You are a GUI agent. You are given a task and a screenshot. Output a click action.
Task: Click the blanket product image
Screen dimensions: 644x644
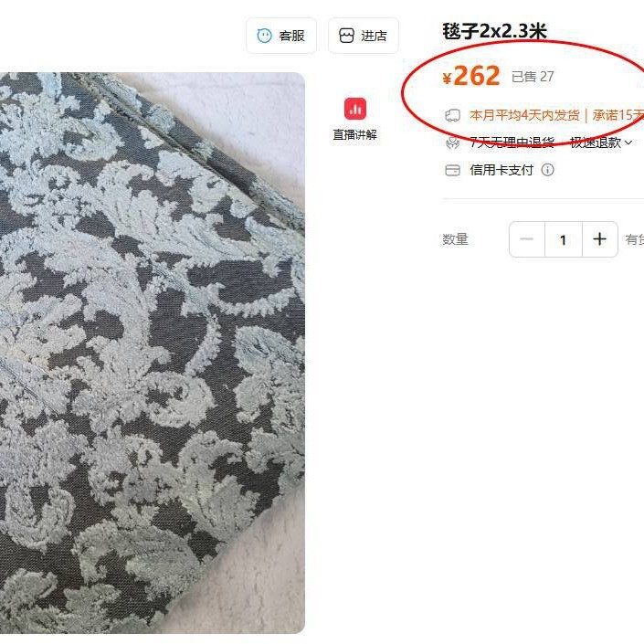click(153, 353)
